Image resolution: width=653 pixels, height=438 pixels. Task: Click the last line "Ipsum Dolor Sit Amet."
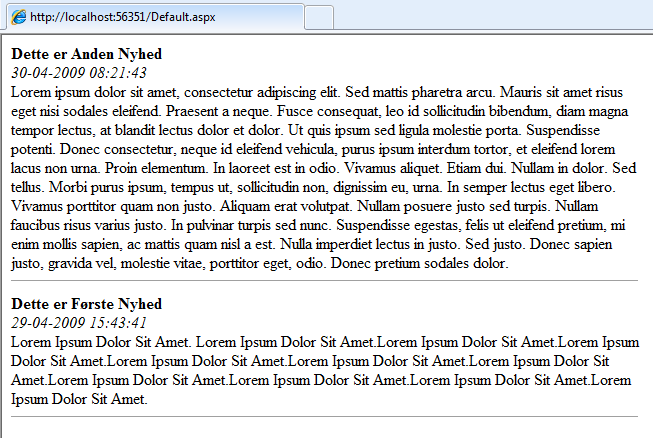79,399
